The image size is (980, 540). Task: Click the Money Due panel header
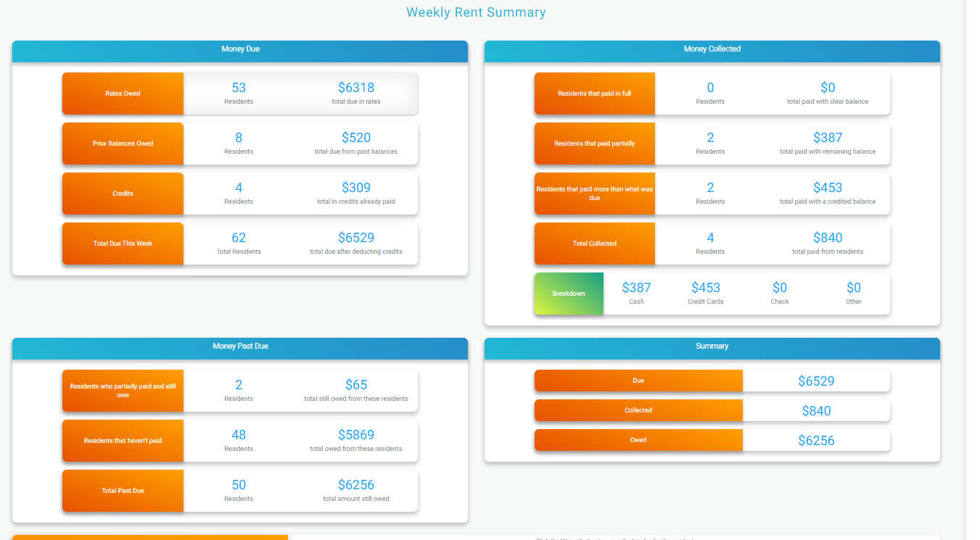click(x=239, y=49)
